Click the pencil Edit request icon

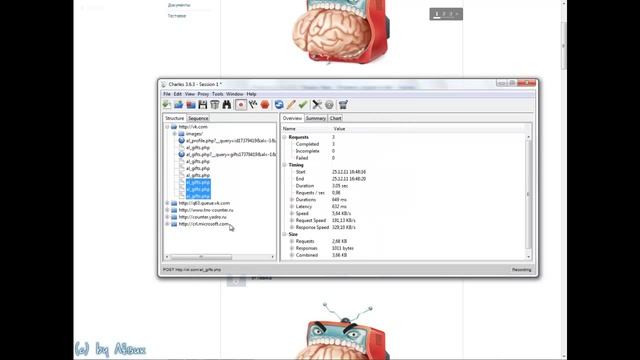click(x=291, y=105)
